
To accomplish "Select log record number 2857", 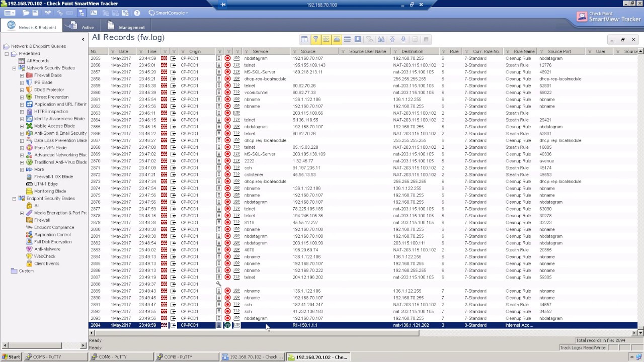I will 363,72.
